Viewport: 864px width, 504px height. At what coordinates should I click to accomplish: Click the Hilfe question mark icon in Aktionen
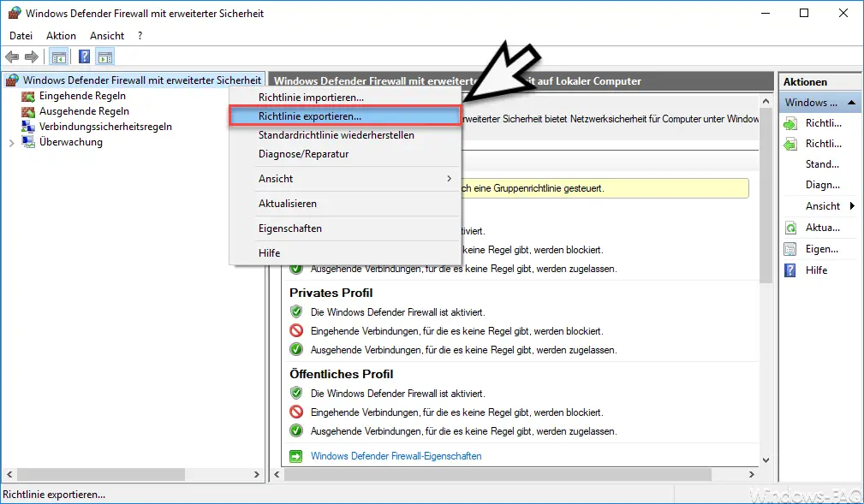(x=790, y=270)
